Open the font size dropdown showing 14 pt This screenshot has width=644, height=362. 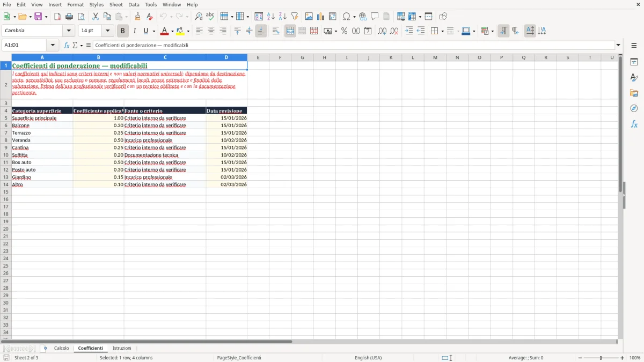point(107,31)
